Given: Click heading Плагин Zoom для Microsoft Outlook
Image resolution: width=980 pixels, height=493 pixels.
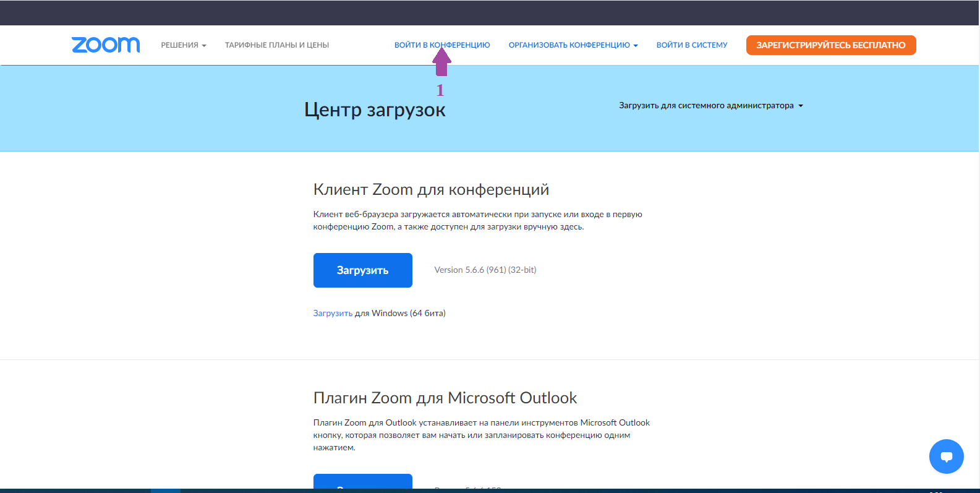Looking at the screenshot, I should pyautogui.click(x=445, y=398).
